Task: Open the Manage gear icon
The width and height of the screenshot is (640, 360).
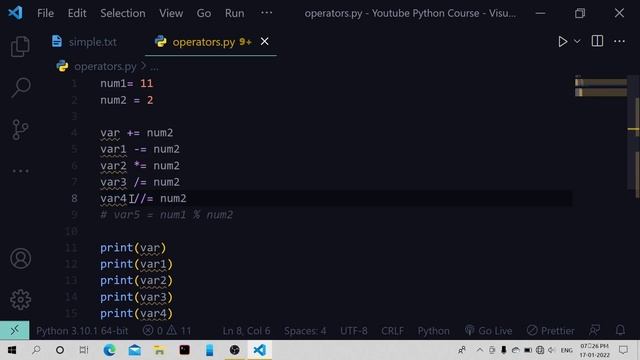Action: point(20,300)
